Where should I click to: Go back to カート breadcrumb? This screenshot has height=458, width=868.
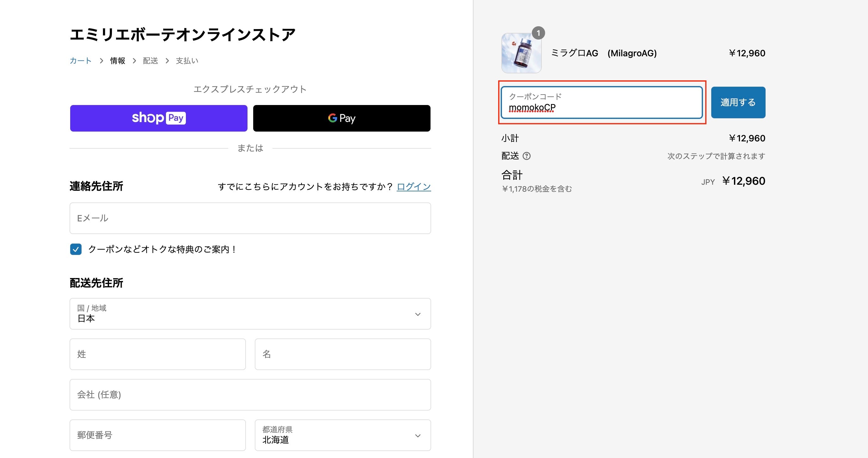pyautogui.click(x=81, y=61)
